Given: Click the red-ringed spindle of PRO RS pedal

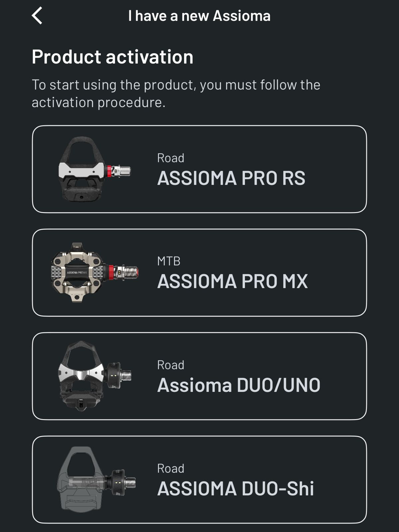Looking at the screenshot, I should [119, 171].
